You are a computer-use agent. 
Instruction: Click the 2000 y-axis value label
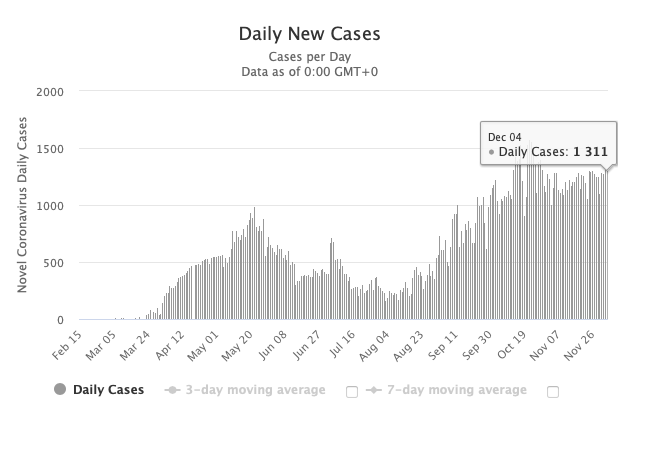click(51, 92)
